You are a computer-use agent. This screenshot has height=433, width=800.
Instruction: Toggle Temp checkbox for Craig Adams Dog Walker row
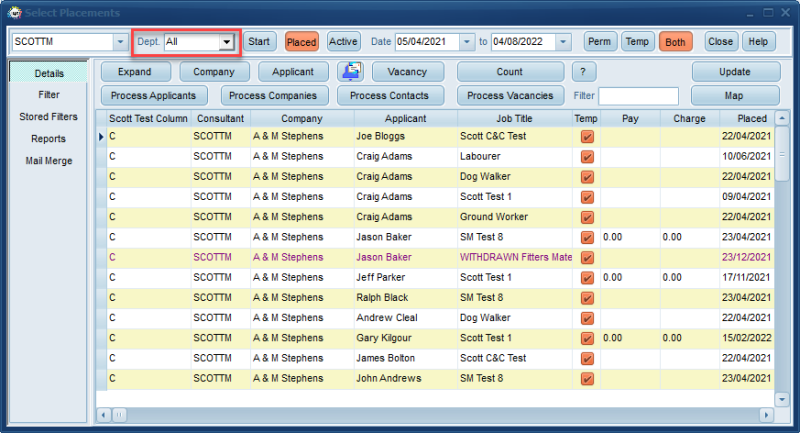tap(587, 177)
